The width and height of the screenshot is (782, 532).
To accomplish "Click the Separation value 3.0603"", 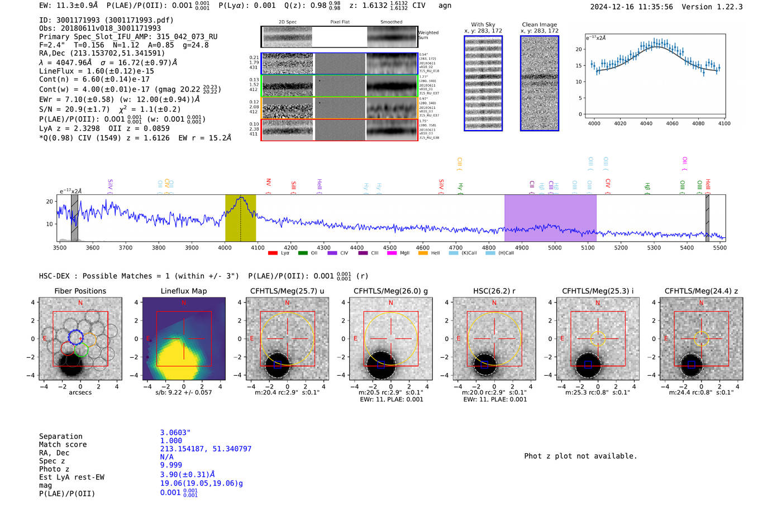I will pyautogui.click(x=175, y=433).
